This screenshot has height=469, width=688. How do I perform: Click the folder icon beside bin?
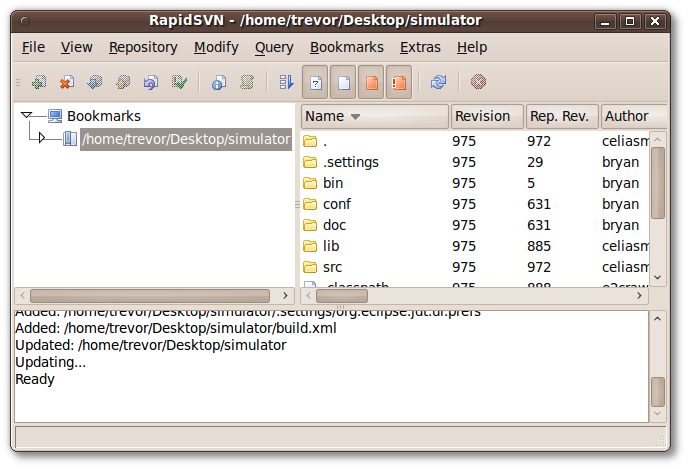click(x=310, y=183)
